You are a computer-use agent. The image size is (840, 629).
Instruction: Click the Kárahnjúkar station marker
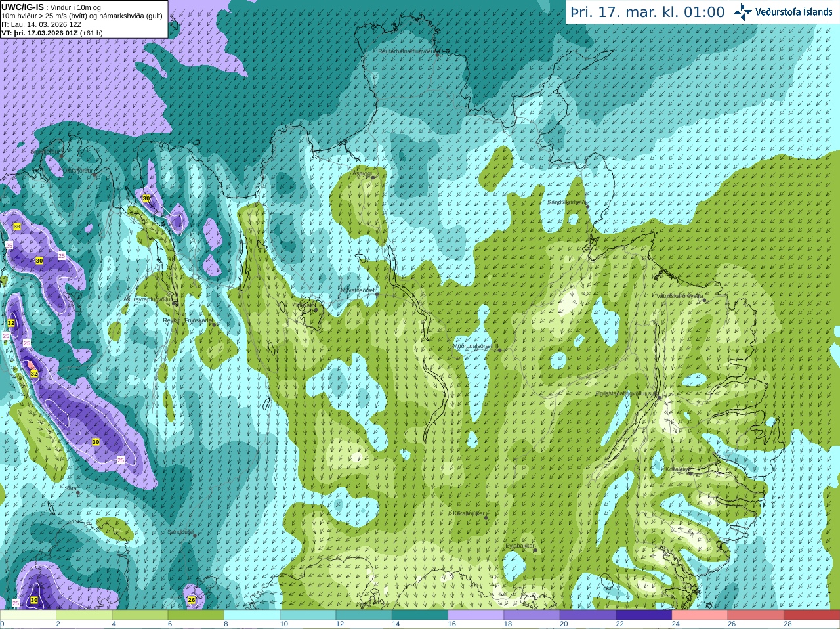pyautogui.click(x=486, y=518)
